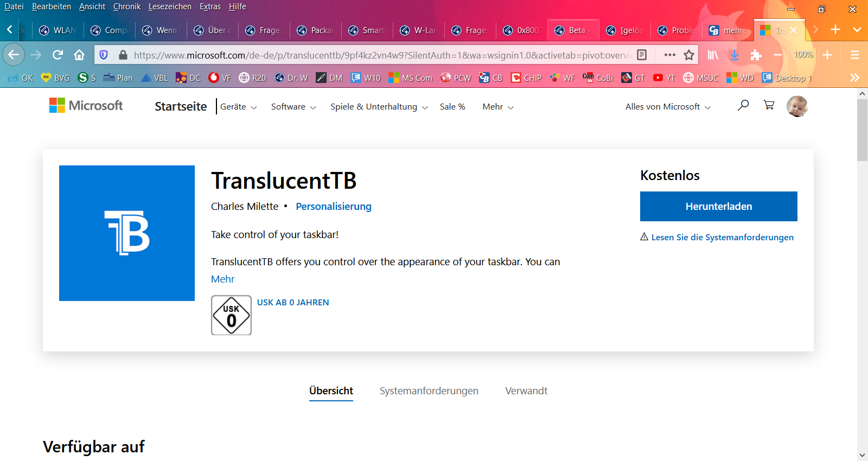
Task: Toggle reader view in address bar
Action: point(642,55)
